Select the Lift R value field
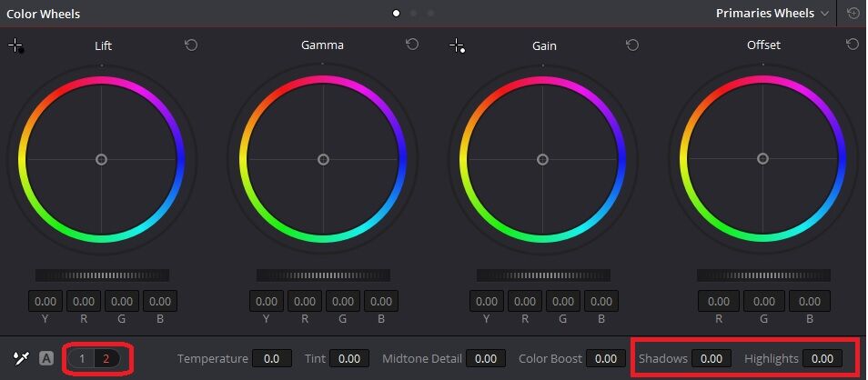This screenshot has width=868, height=380. [x=84, y=302]
